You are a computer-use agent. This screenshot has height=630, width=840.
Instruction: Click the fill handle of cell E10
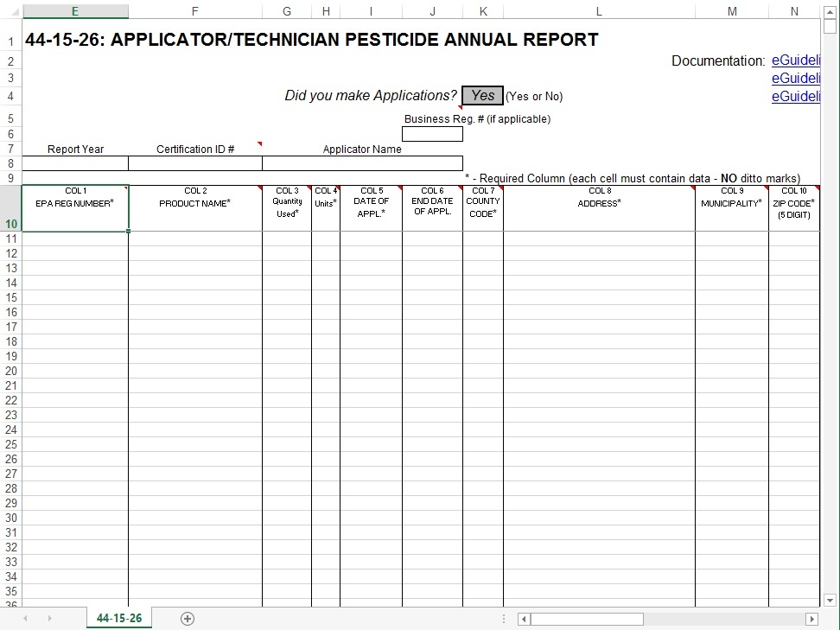coord(129,232)
